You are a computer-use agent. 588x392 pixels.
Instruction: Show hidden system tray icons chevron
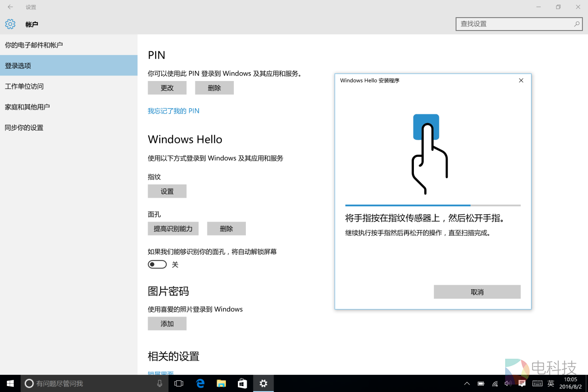pos(467,383)
